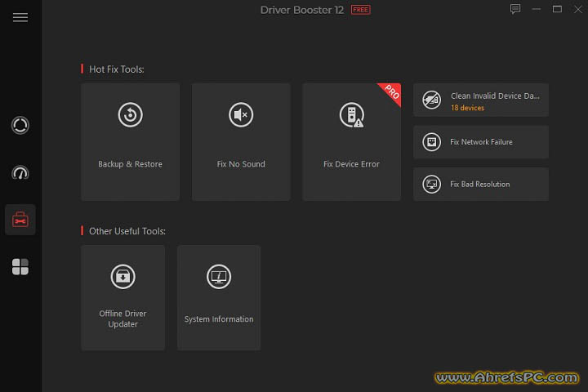The height and width of the screenshot is (392, 588).
Task: Click the Offline Driver Updater download icon
Action: pos(122,277)
